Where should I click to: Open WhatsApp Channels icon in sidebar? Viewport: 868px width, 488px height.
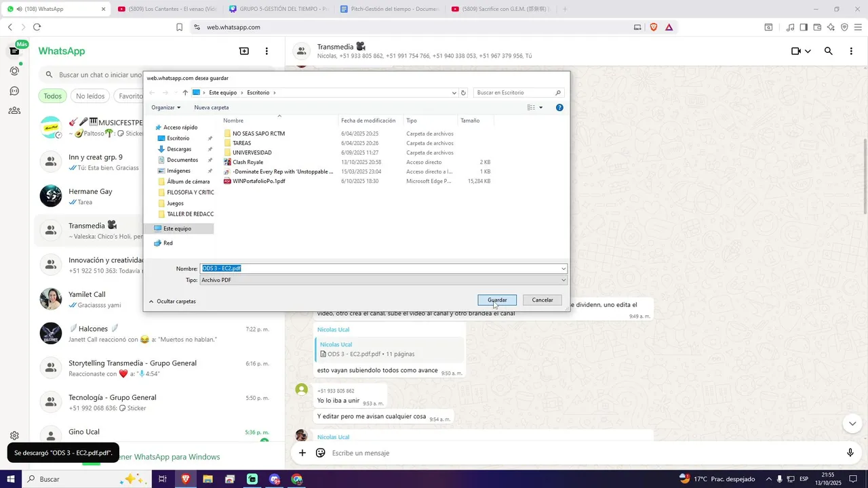point(14,91)
